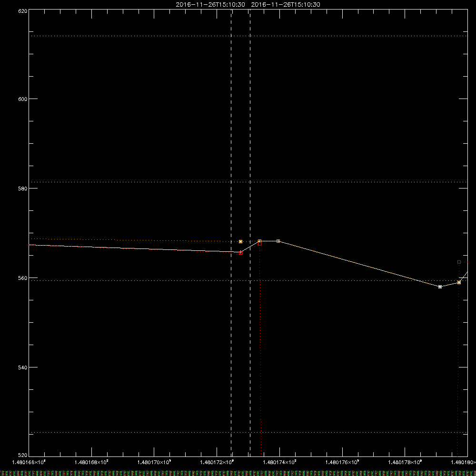476x476 pixels.
Task: Select the orange square at the plateau's end
Action: (x=278, y=241)
